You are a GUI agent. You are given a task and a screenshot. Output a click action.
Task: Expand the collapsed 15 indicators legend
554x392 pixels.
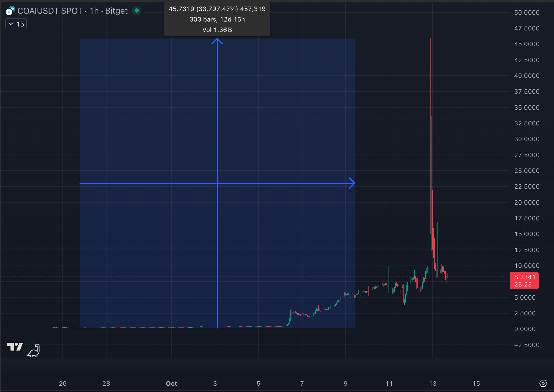click(16, 24)
